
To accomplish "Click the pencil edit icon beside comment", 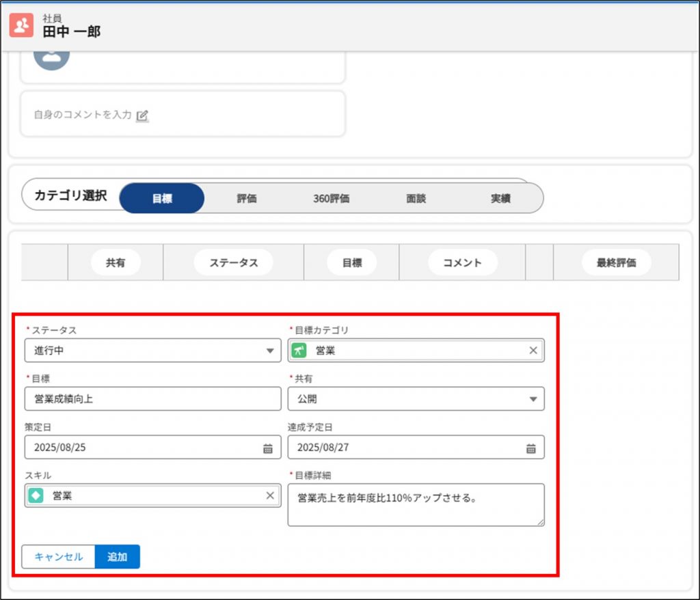I will coord(142,115).
